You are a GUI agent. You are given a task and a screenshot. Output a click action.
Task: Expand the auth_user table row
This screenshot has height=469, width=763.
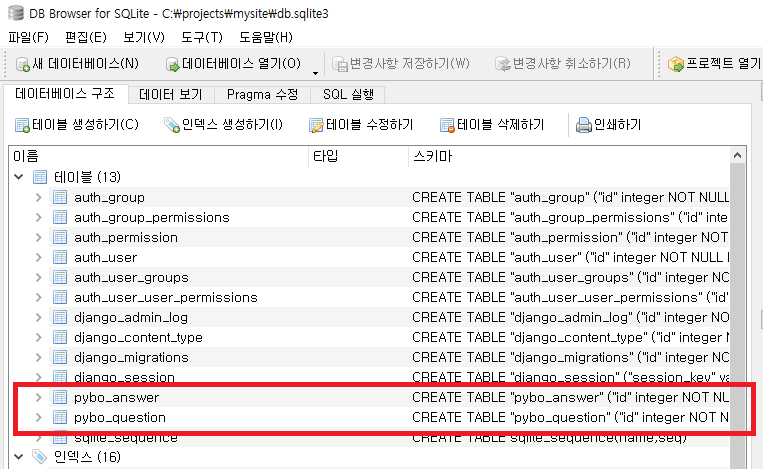click(38, 257)
